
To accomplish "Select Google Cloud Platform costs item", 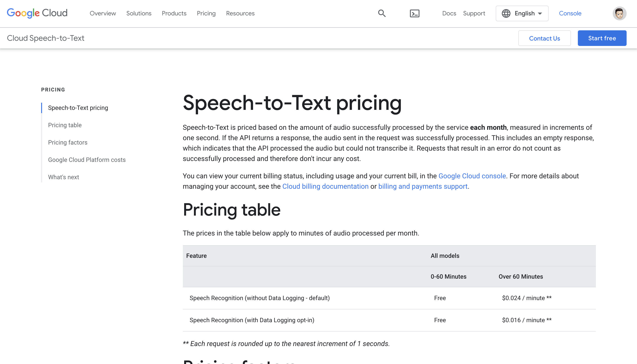I will (x=87, y=160).
